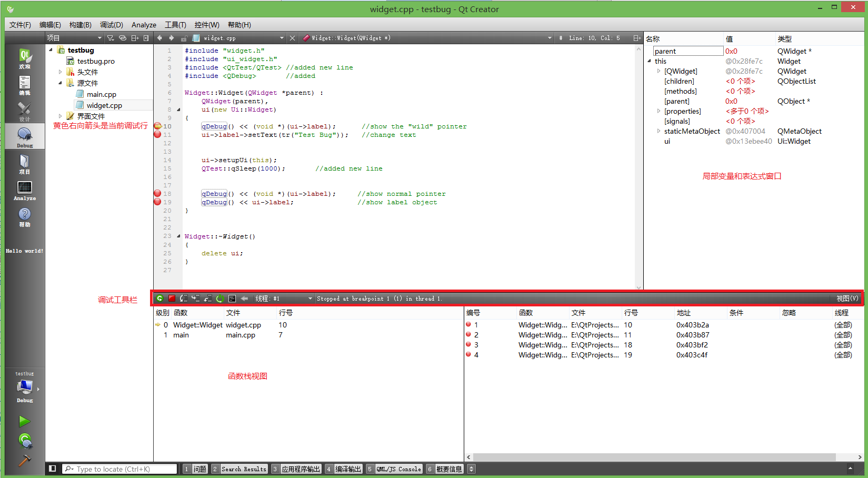This screenshot has width=868, height=478.
Task: Collapse the 'this' variable node
Action: click(650, 61)
